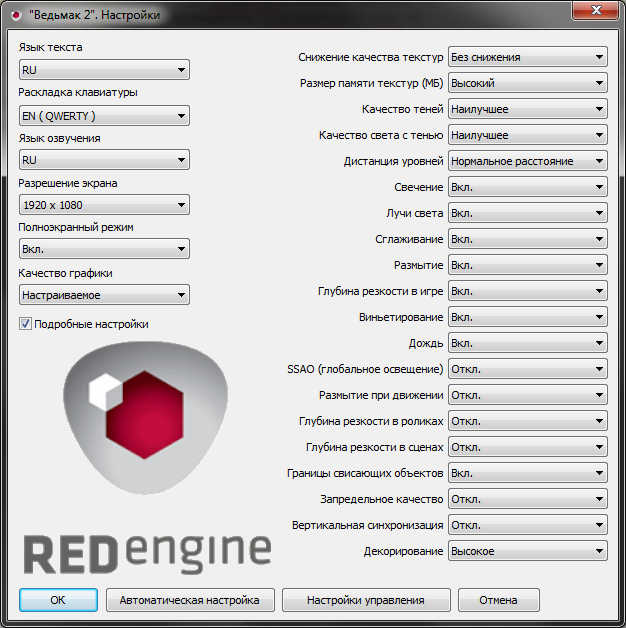This screenshot has height=628, width=626.
Task: Open the Сглаживание dropdown
Action: 527,239
